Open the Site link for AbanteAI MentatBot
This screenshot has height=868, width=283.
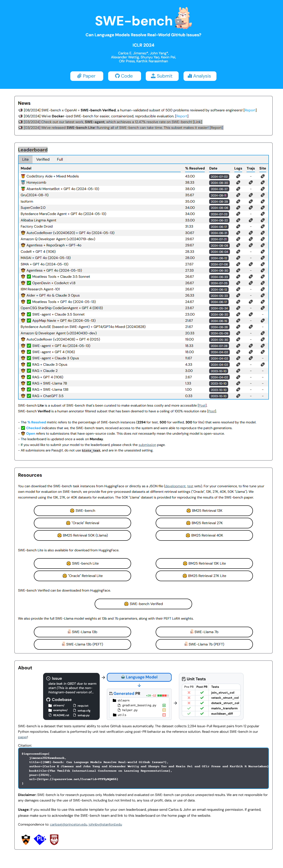click(262, 189)
